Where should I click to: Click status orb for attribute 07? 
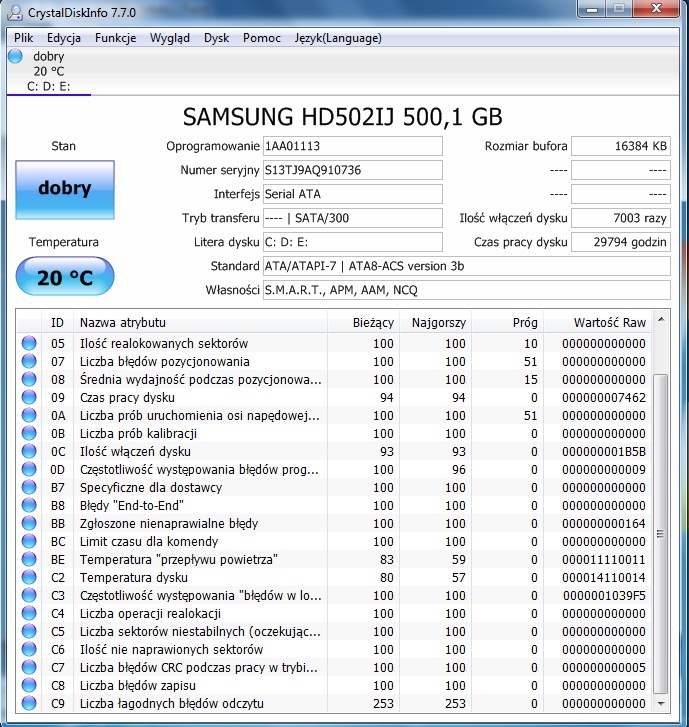tap(29, 361)
